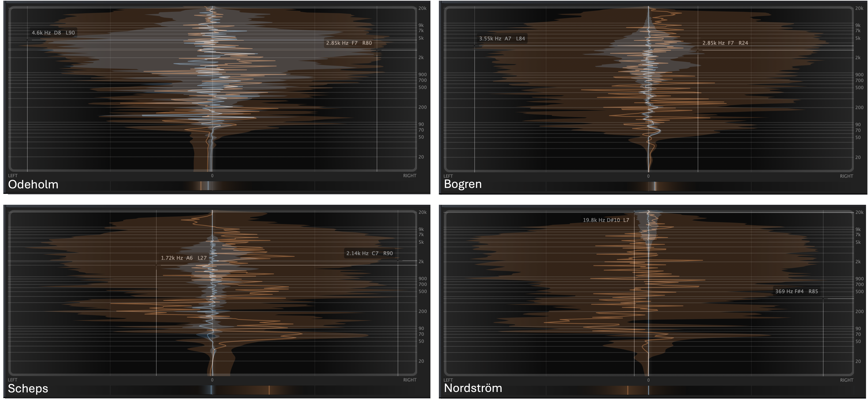Click the 2k frequency label in Odeholm panel
This screenshot has height=404, width=868.
(421, 58)
